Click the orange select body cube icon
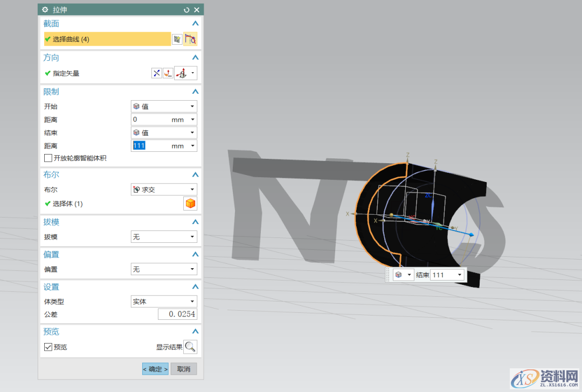This screenshot has width=582, height=392. tap(190, 204)
